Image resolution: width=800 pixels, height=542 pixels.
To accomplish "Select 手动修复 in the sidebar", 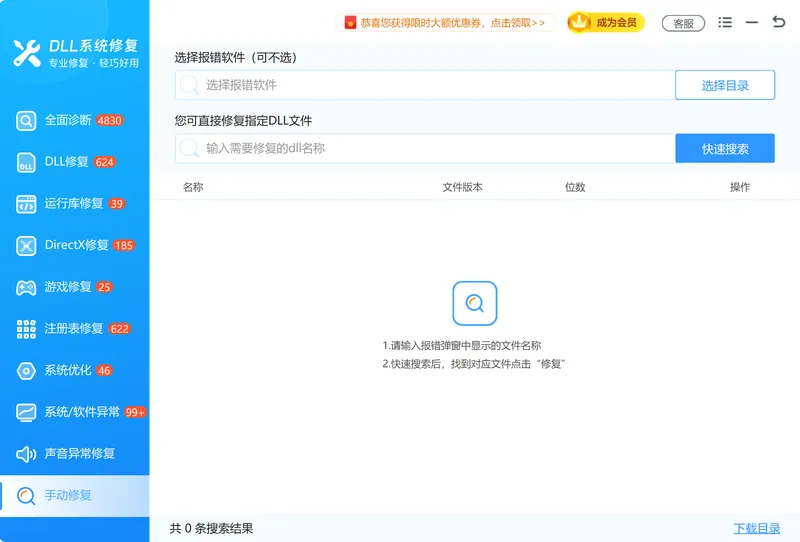I will [x=74, y=496].
